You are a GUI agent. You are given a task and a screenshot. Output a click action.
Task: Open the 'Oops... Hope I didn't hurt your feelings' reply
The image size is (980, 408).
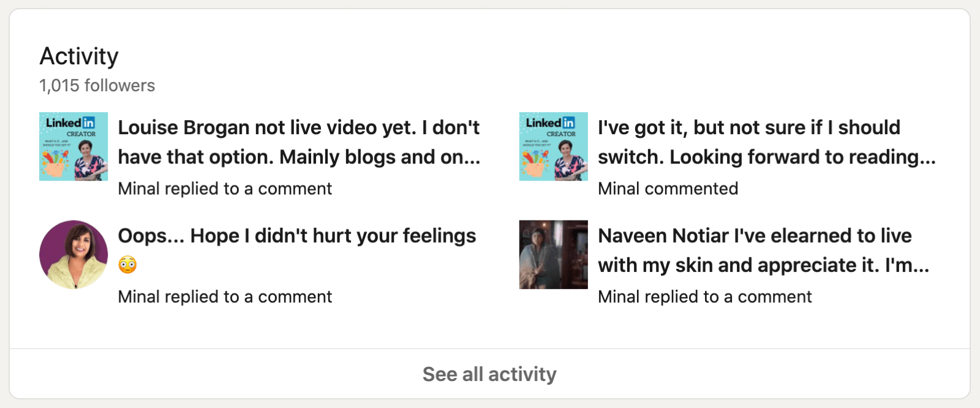point(297,250)
